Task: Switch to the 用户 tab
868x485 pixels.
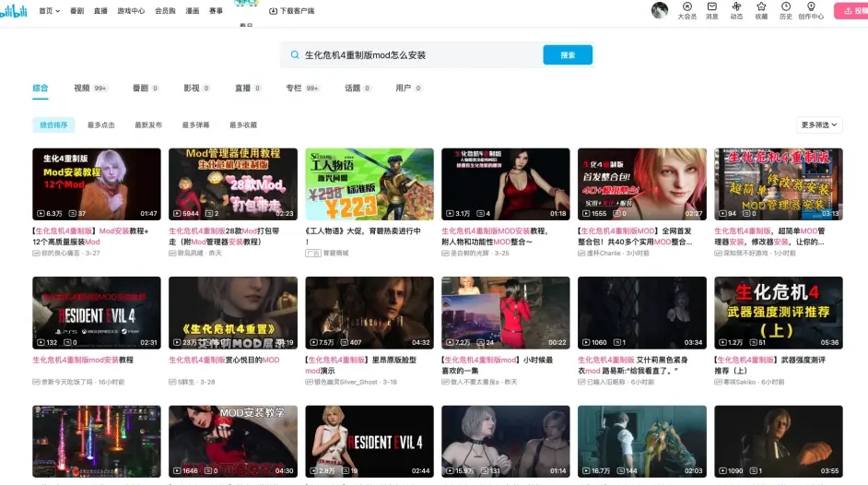Action: (408, 88)
